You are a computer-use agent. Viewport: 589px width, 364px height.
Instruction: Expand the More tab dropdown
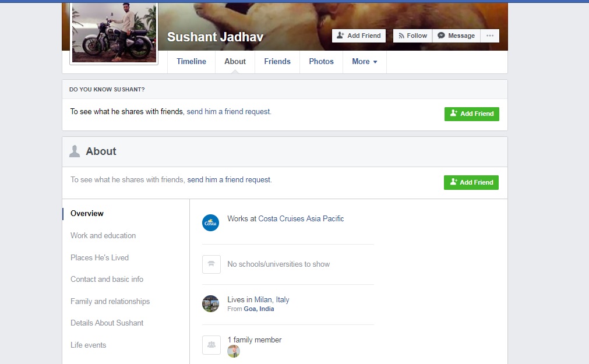tap(364, 62)
